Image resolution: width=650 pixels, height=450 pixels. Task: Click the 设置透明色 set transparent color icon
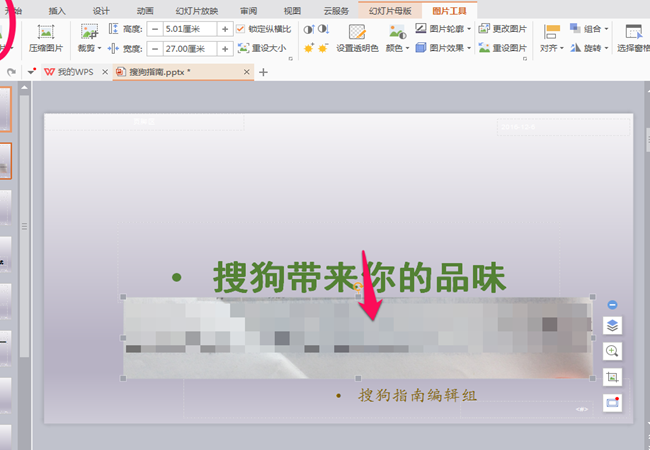pos(357,32)
